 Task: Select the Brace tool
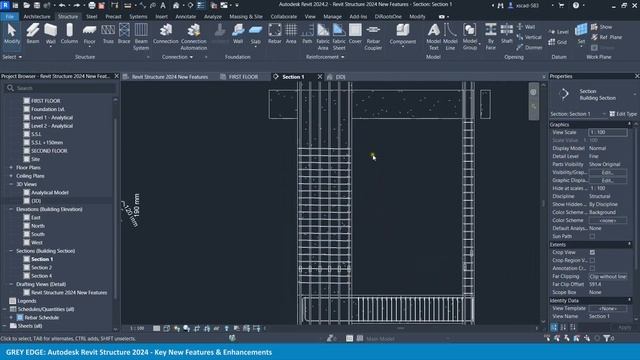coord(124,34)
